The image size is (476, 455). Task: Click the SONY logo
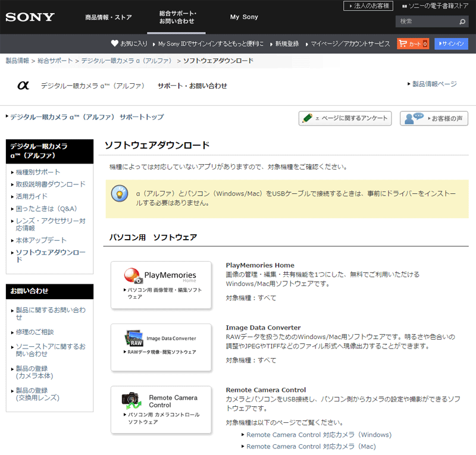tap(30, 17)
